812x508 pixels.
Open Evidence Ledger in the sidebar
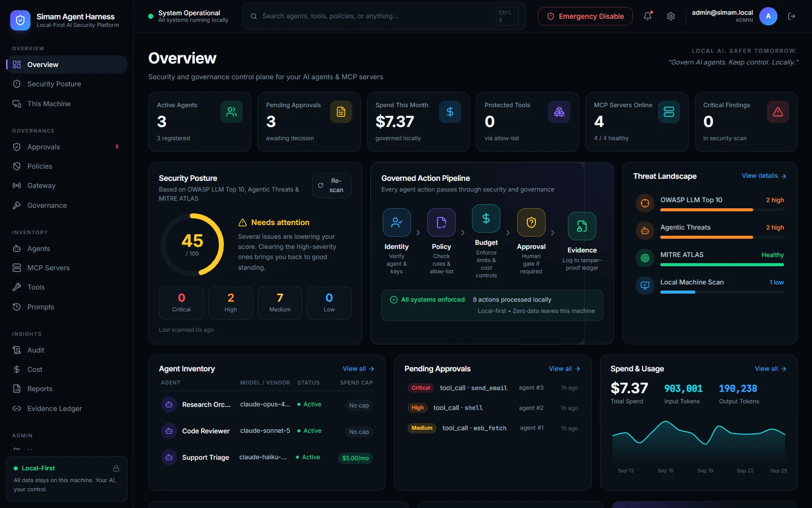pos(66,408)
